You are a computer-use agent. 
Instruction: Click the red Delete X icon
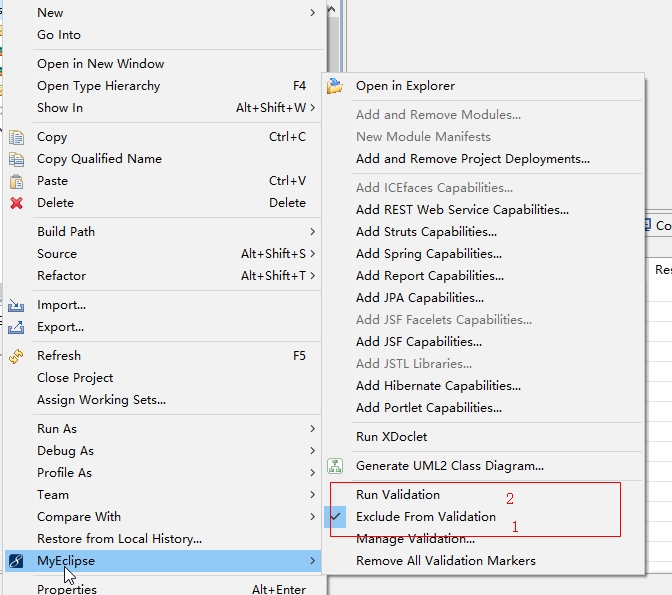point(16,203)
